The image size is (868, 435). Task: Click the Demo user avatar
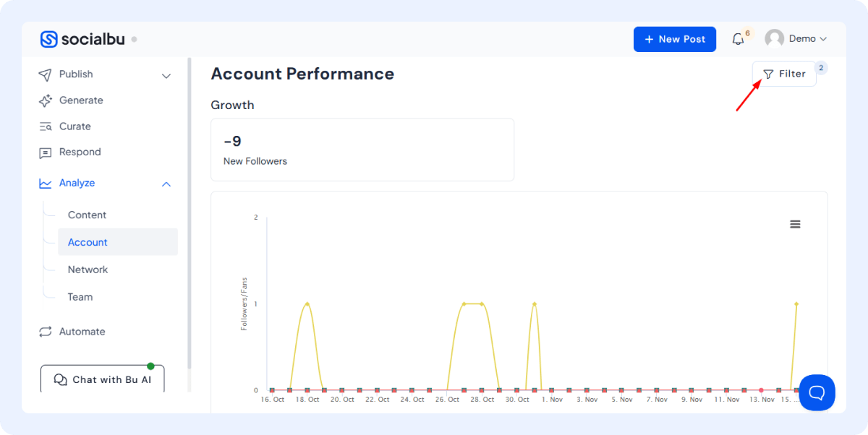tap(775, 39)
